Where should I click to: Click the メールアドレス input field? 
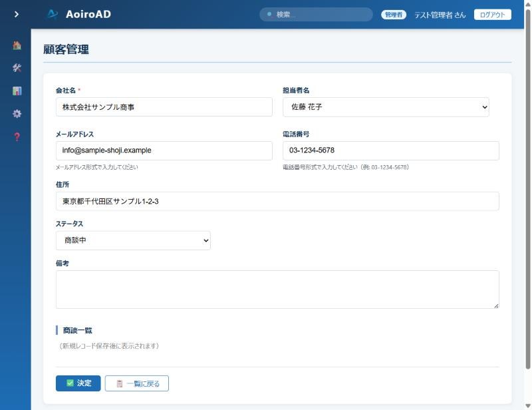click(164, 150)
